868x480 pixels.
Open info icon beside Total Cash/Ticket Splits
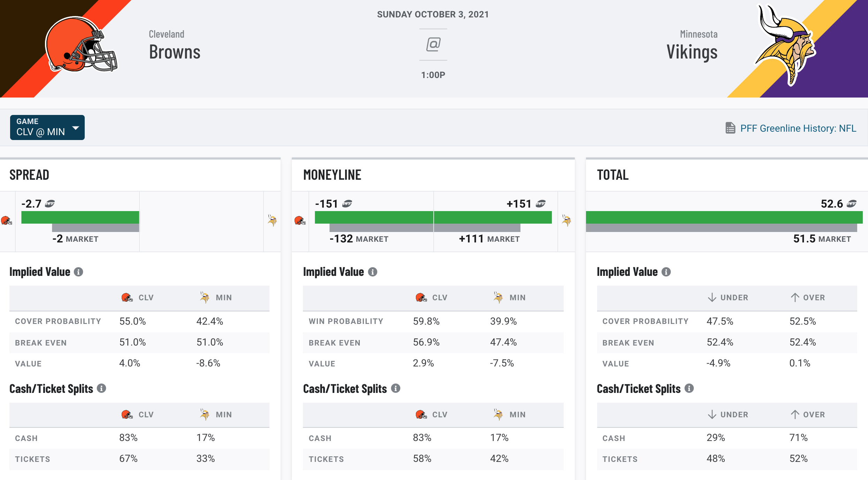point(689,388)
